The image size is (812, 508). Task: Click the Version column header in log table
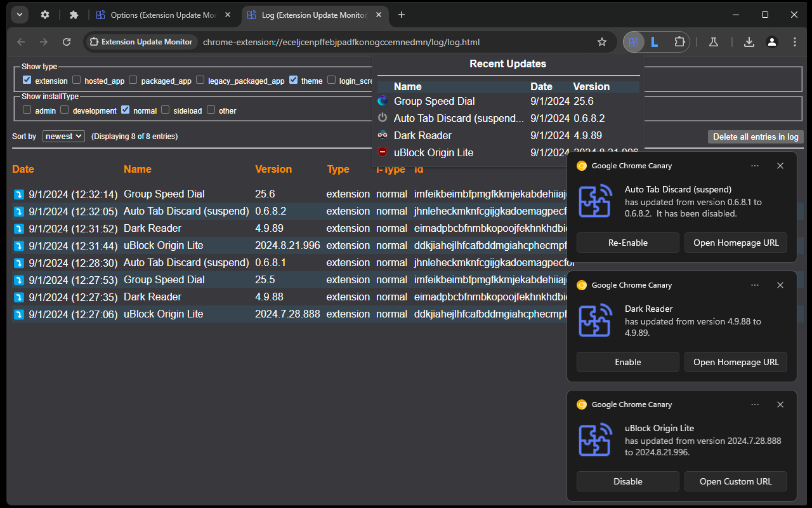(273, 169)
